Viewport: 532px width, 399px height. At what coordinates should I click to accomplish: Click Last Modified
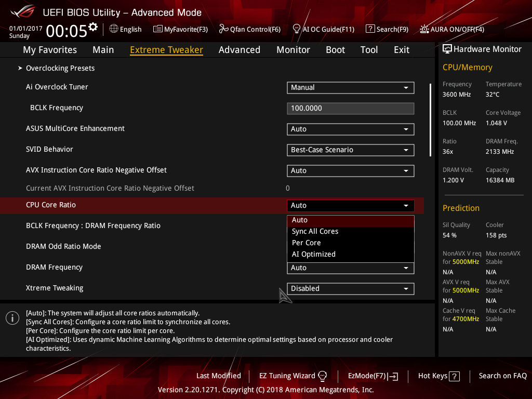coord(219,376)
